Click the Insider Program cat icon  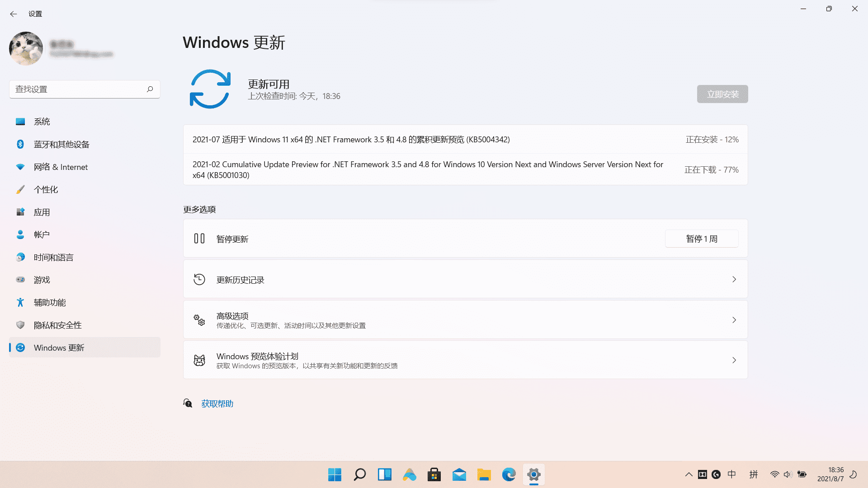point(199,360)
